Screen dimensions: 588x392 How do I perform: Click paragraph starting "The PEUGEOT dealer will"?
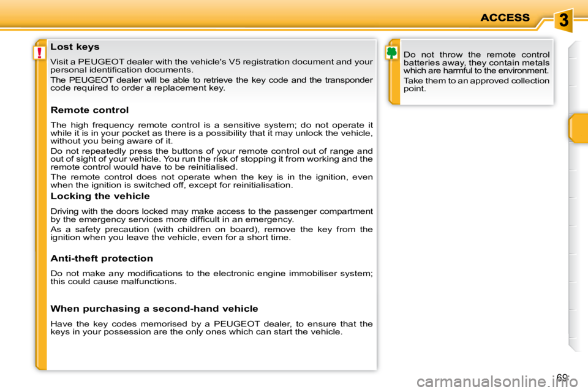coord(211,84)
